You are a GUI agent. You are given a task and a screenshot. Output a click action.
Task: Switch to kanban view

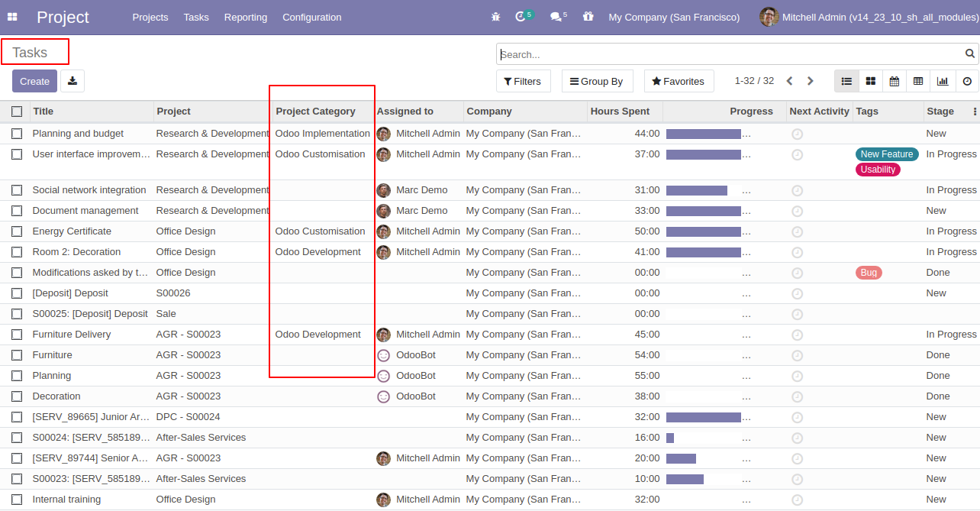870,81
